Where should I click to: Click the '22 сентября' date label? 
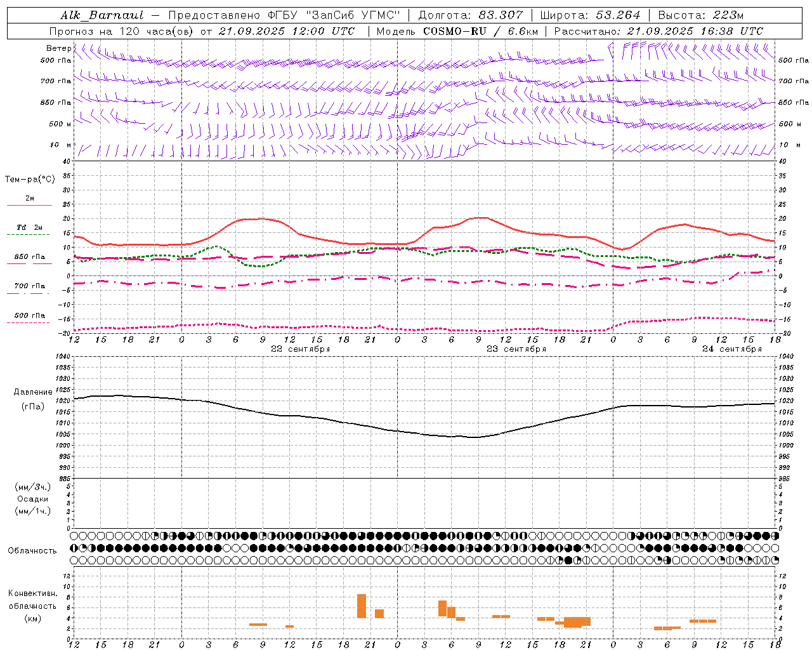click(x=301, y=349)
